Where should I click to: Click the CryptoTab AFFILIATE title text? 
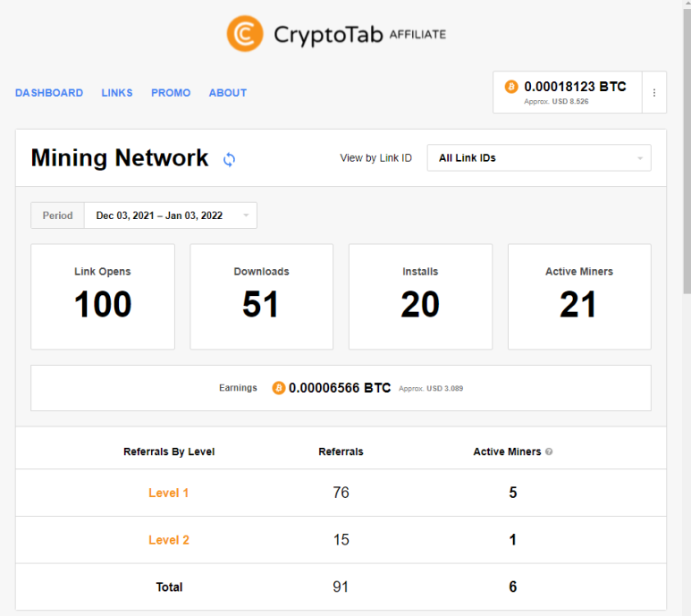click(x=359, y=34)
